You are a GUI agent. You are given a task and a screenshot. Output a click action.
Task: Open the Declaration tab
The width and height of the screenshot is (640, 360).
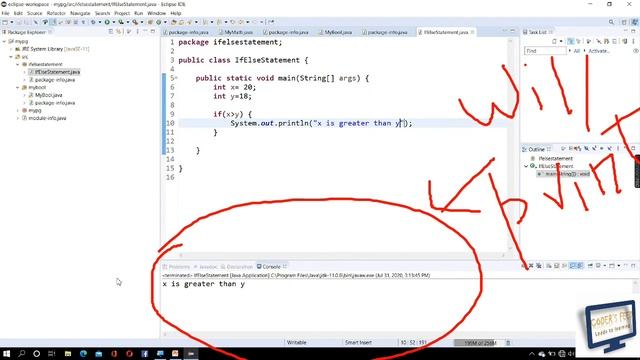pyautogui.click(x=237, y=267)
